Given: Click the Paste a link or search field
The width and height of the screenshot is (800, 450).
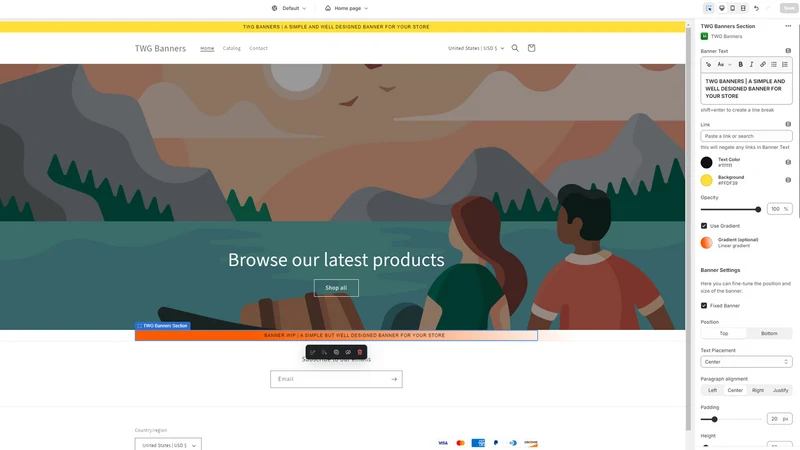Looking at the screenshot, I should click(746, 136).
